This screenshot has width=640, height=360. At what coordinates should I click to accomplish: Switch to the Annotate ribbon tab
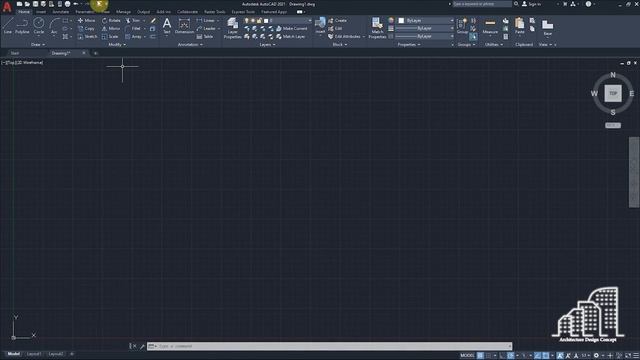pos(60,12)
